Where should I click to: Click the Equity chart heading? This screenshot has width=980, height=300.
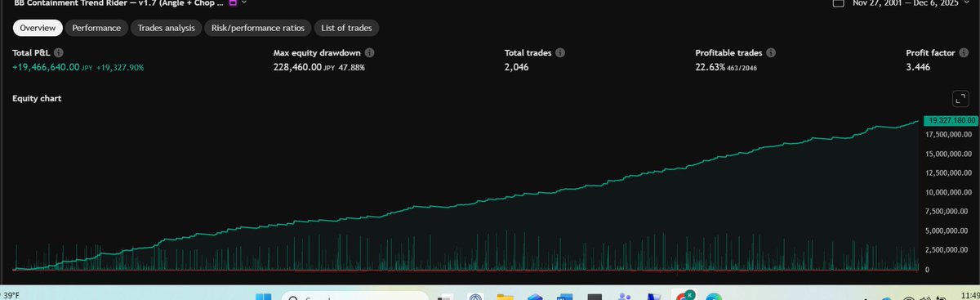pos(37,98)
